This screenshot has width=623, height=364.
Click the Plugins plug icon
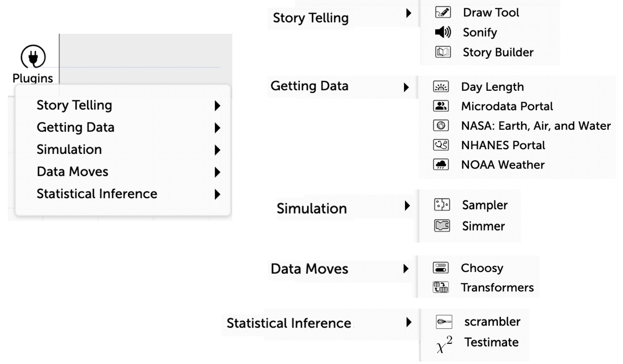click(33, 57)
